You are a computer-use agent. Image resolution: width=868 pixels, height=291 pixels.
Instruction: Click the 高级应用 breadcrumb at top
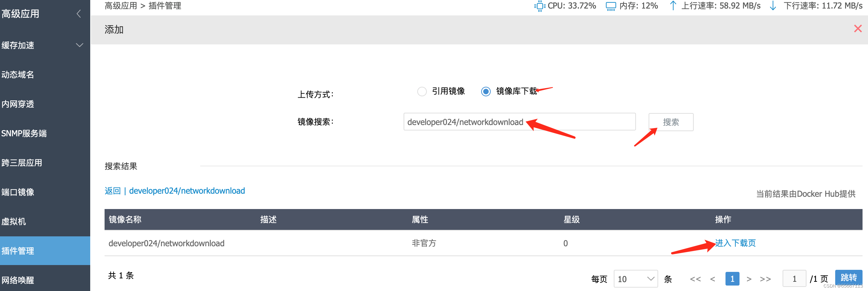point(121,6)
